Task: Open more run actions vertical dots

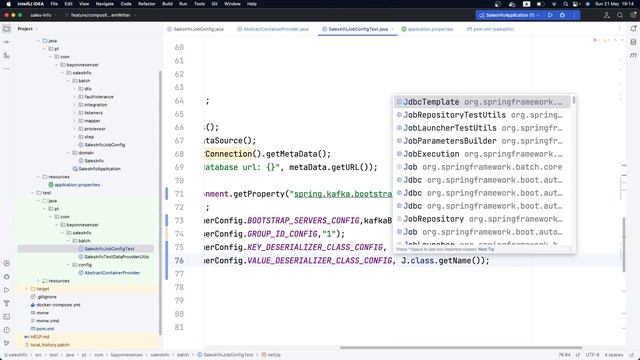Action: (x=574, y=15)
